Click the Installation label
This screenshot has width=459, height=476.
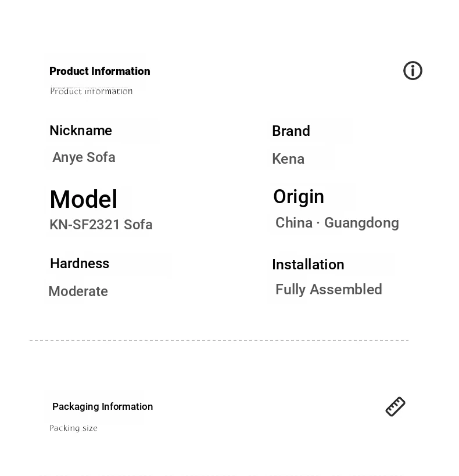pos(308,264)
